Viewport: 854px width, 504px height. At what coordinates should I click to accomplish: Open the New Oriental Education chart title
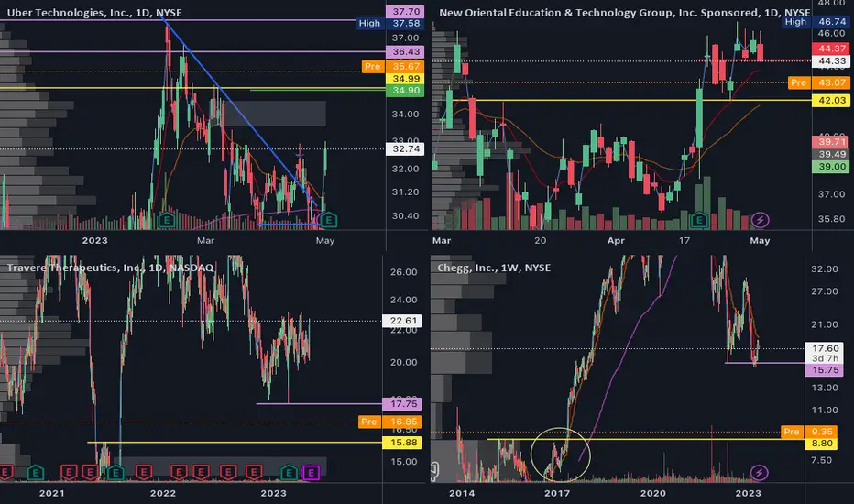625,13
